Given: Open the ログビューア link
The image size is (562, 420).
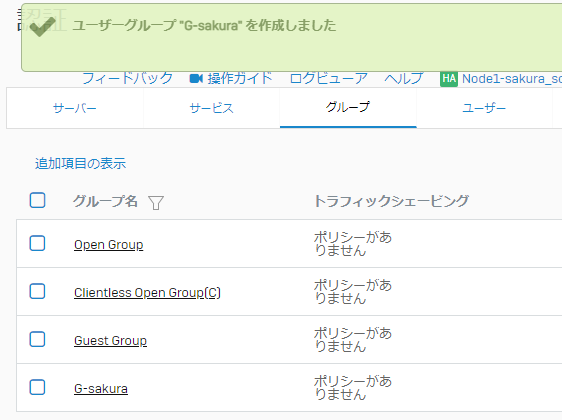Looking at the screenshot, I should tap(329, 78).
